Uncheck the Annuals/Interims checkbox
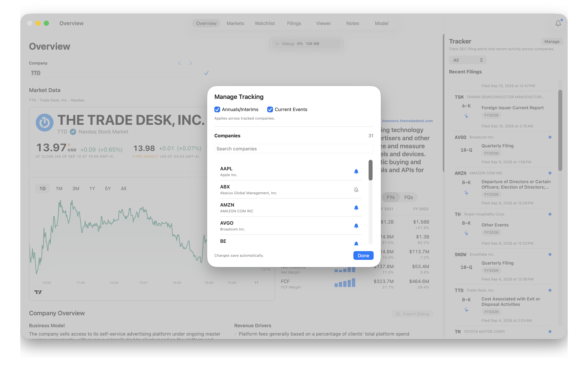 pos(217,109)
